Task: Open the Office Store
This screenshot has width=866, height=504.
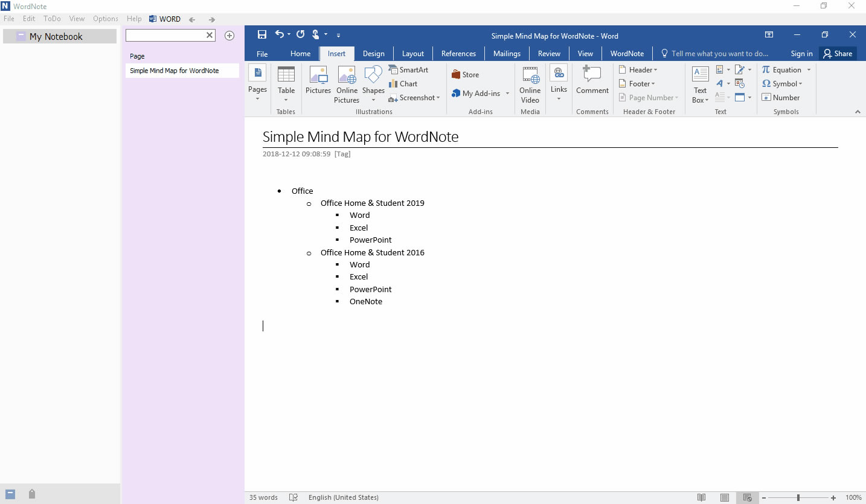Action: 465,74
